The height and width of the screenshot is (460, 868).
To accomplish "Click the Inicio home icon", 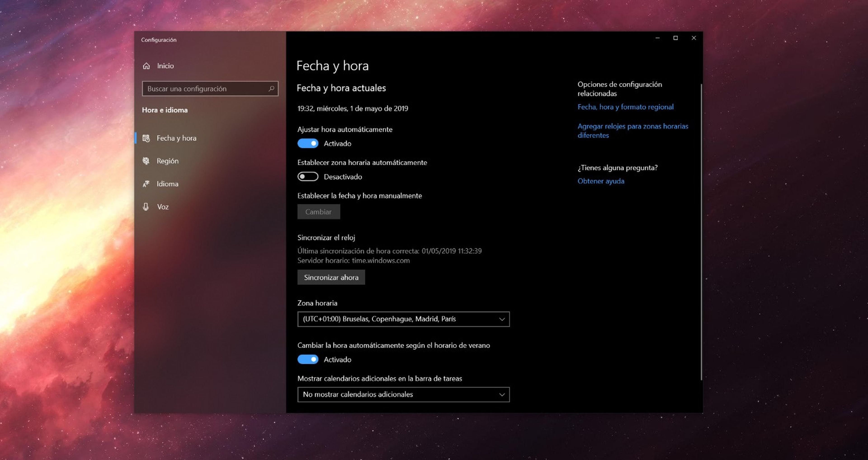I will [146, 66].
